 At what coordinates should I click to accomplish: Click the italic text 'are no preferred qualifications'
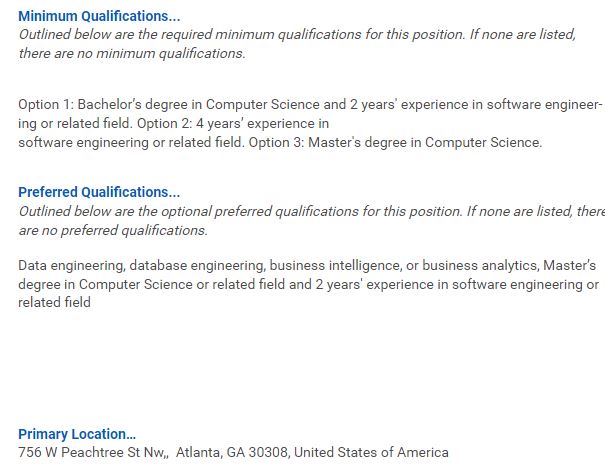pos(113,231)
